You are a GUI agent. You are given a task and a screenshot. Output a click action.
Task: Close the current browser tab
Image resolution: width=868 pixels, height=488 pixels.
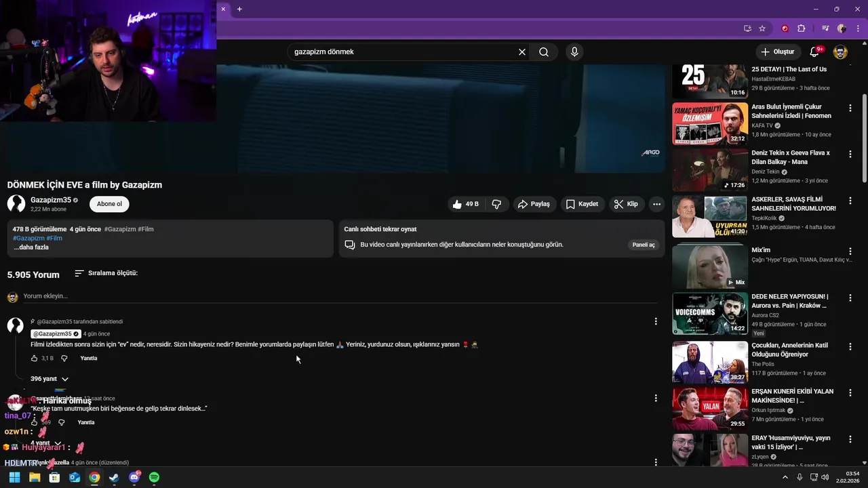tap(223, 9)
